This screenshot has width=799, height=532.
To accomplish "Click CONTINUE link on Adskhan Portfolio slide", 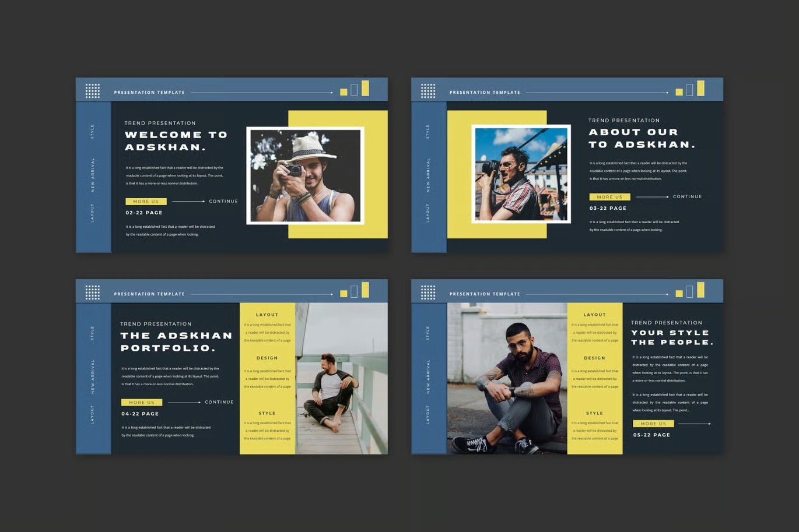I will click(x=219, y=402).
